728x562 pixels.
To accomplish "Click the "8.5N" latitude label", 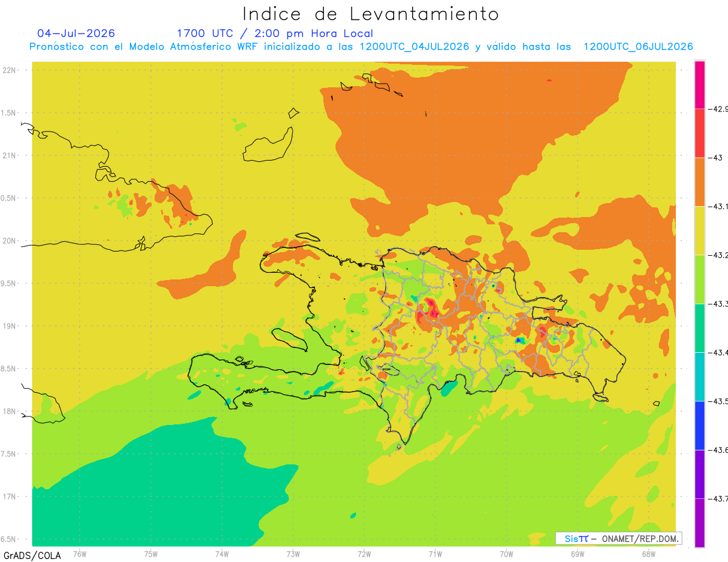I will pos(8,369).
